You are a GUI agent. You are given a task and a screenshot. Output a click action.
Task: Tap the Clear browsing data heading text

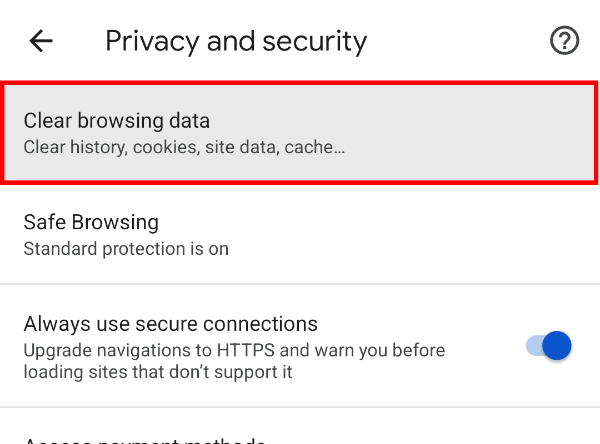pos(117,121)
